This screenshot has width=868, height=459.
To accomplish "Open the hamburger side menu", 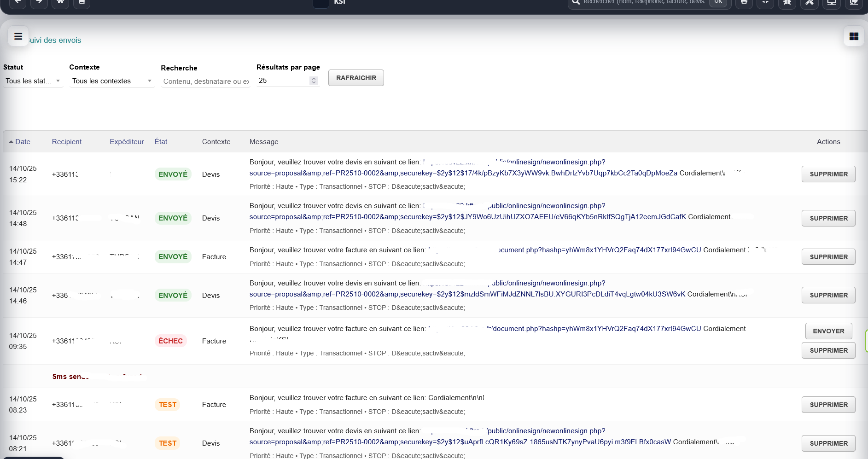I will (18, 36).
